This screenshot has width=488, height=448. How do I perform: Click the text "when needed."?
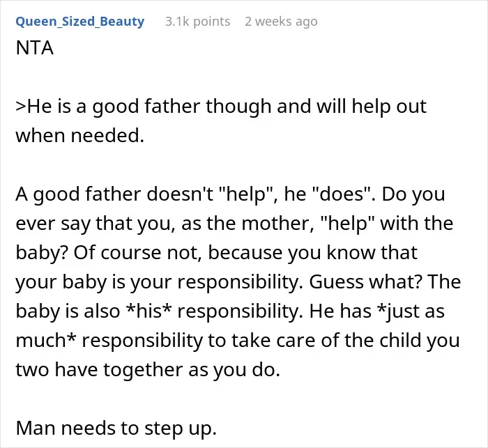pyautogui.click(x=80, y=136)
